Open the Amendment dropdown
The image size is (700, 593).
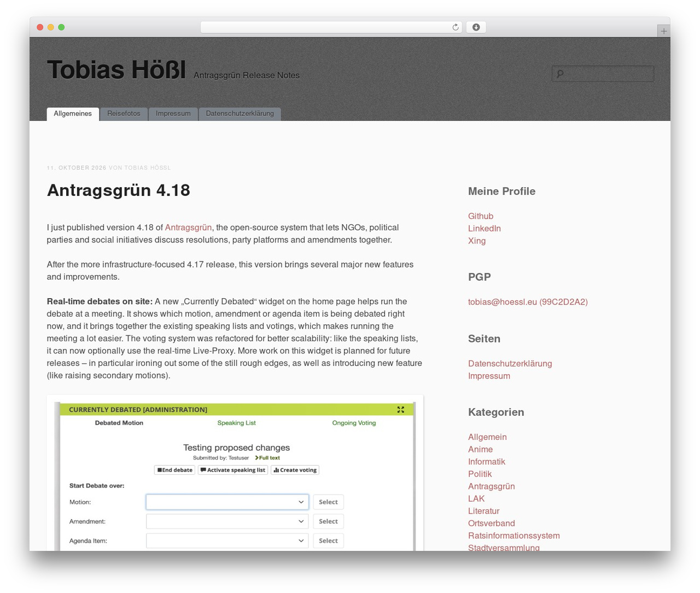click(x=227, y=521)
